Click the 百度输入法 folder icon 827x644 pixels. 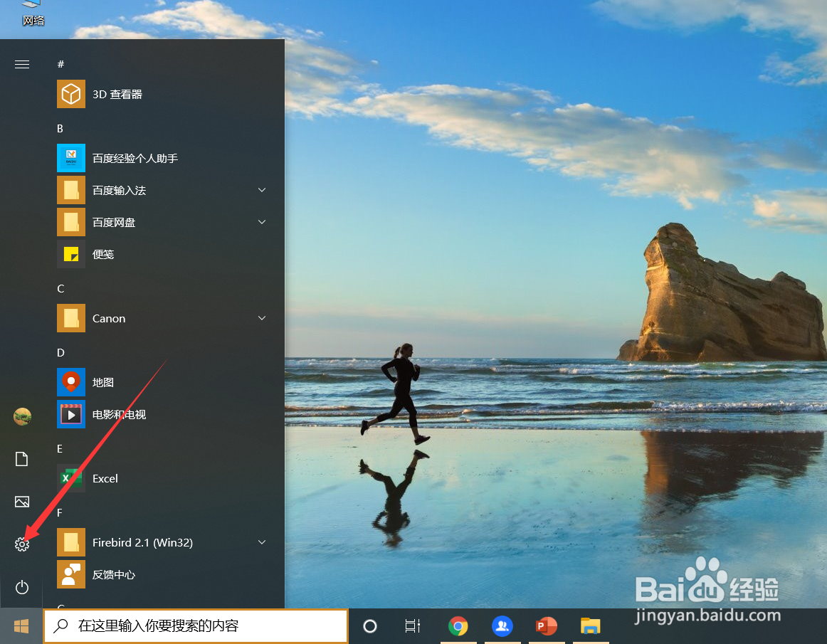pos(71,190)
